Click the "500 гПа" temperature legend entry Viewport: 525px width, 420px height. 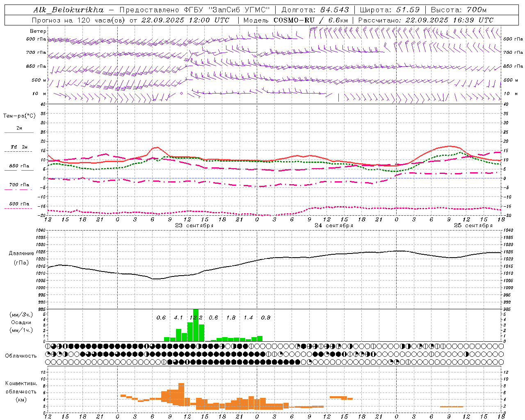(19, 204)
